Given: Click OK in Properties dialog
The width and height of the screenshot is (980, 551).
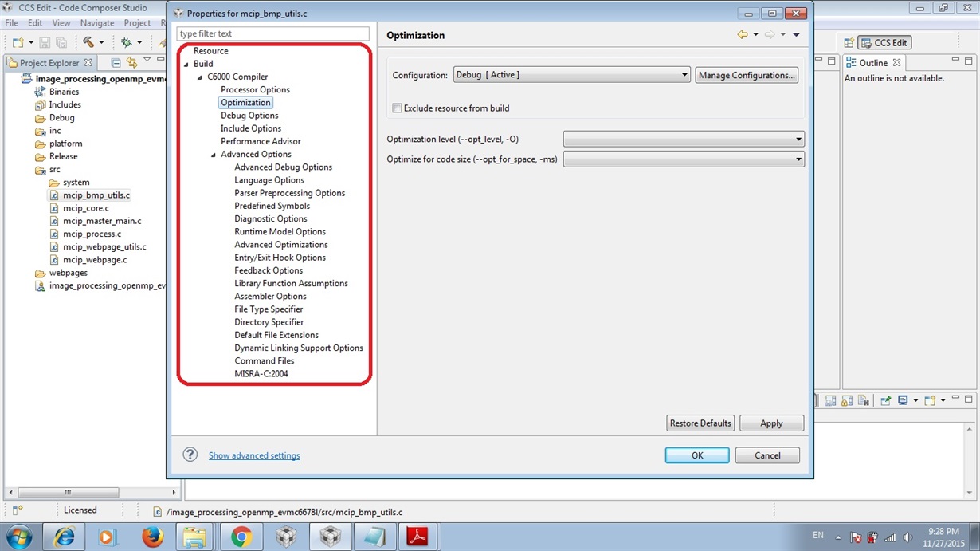Looking at the screenshot, I should [x=697, y=455].
